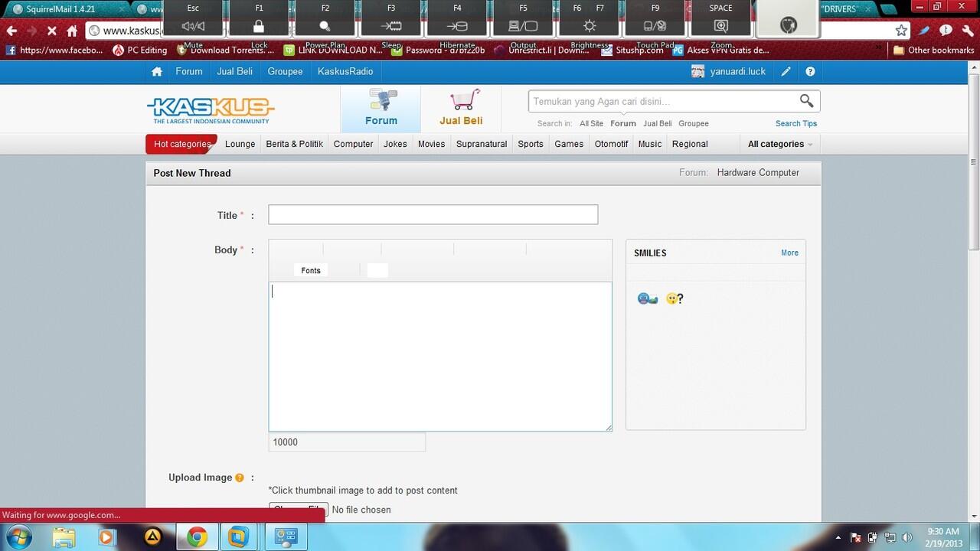Open the Regional category
The image size is (980, 551).
(690, 144)
